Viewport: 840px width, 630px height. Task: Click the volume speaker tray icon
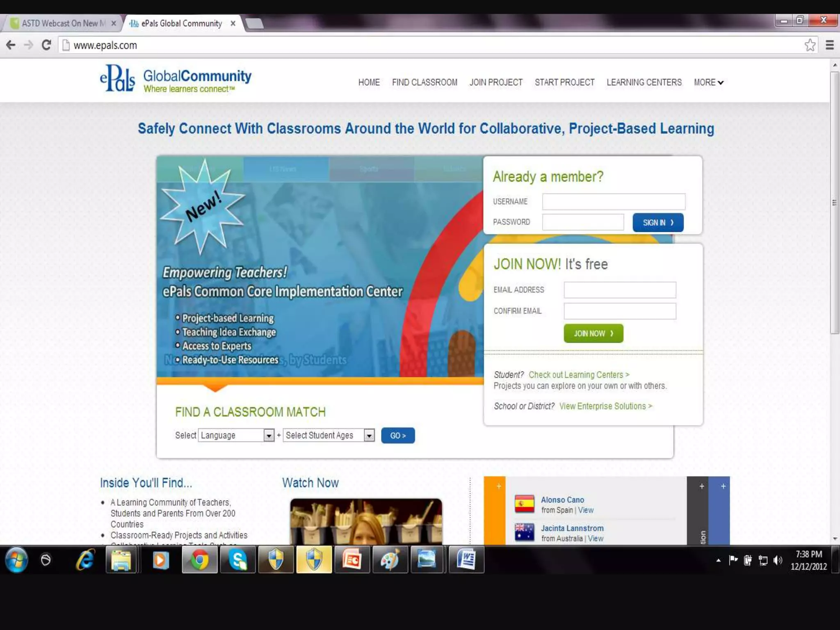click(x=778, y=560)
